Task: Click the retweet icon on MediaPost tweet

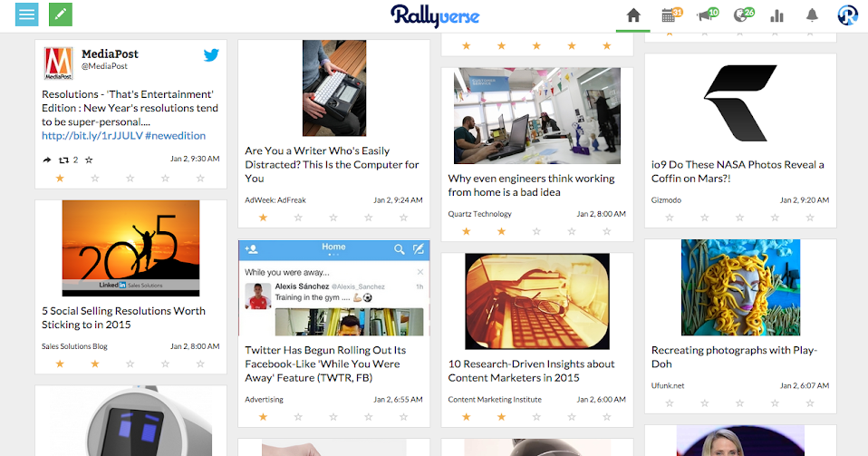Action: pos(63,160)
